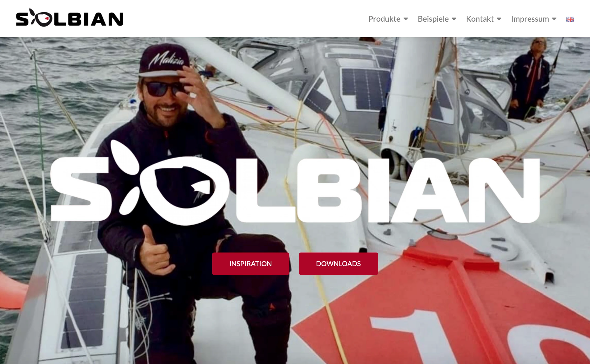Expand the Kontakt dropdown arrow

[499, 19]
